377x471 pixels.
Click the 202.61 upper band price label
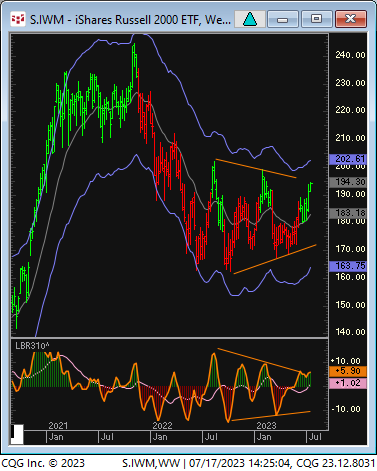pos(348,159)
